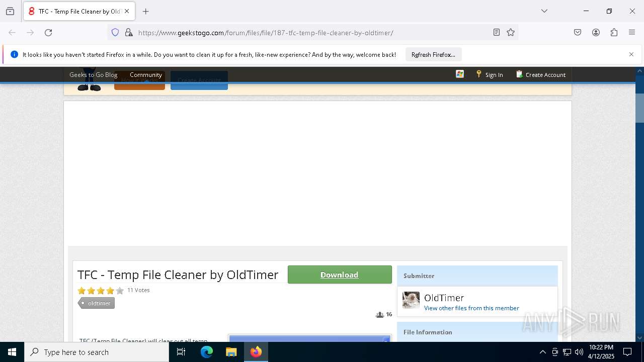Viewport: 644px width, 362px height.
Task: Close the TFC Temp File Cleaner tab
Action: (127, 11)
